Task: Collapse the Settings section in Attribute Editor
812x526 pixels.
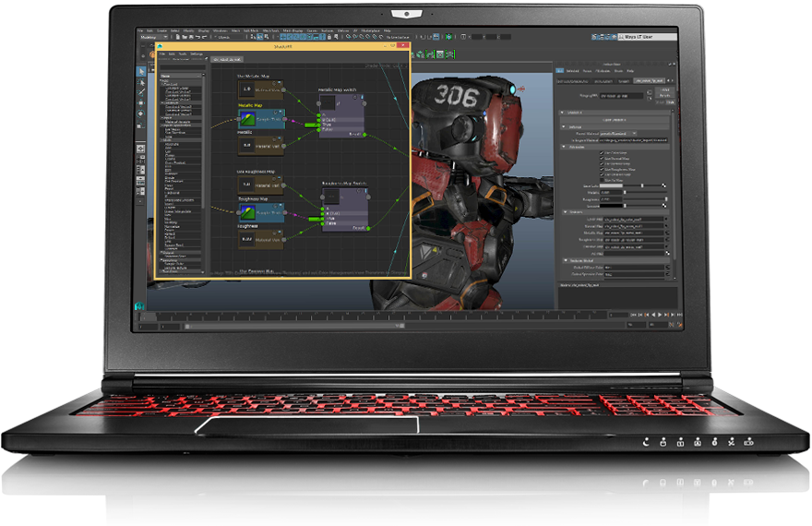Action: (x=564, y=126)
